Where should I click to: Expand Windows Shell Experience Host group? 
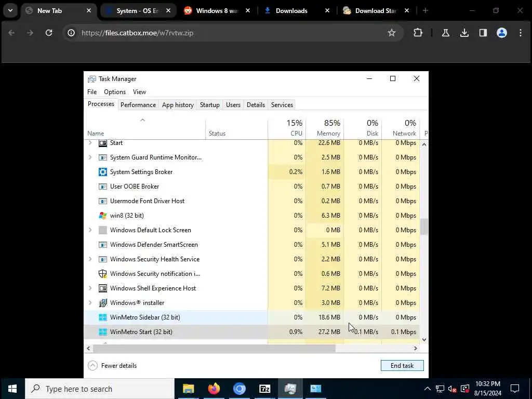[90, 288]
